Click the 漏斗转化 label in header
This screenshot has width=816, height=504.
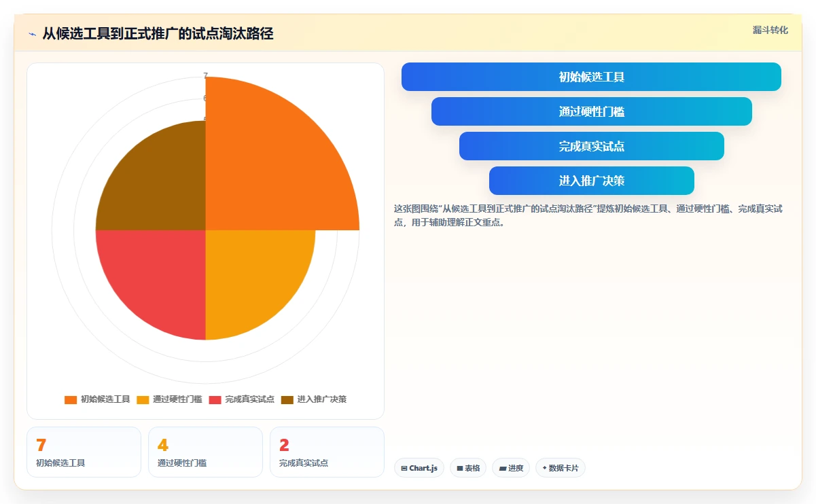[x=770, y=30]
